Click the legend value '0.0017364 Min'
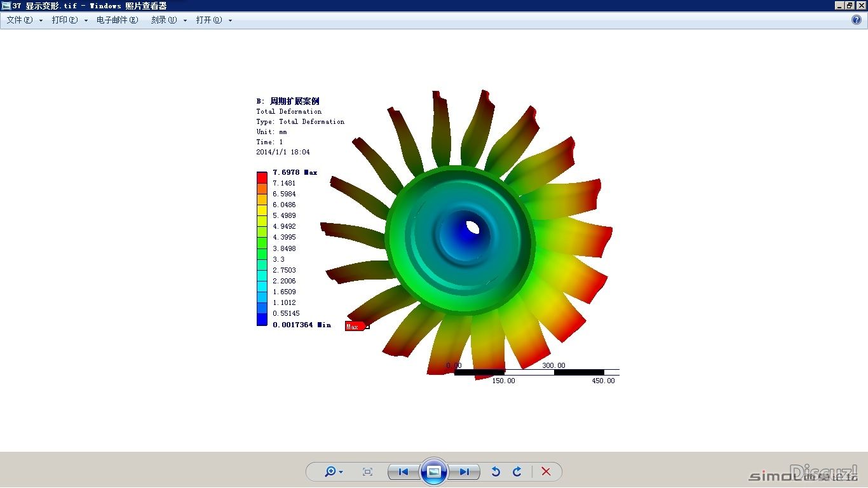This screenshot has width=868, height=488. click(x=302, y=325)
